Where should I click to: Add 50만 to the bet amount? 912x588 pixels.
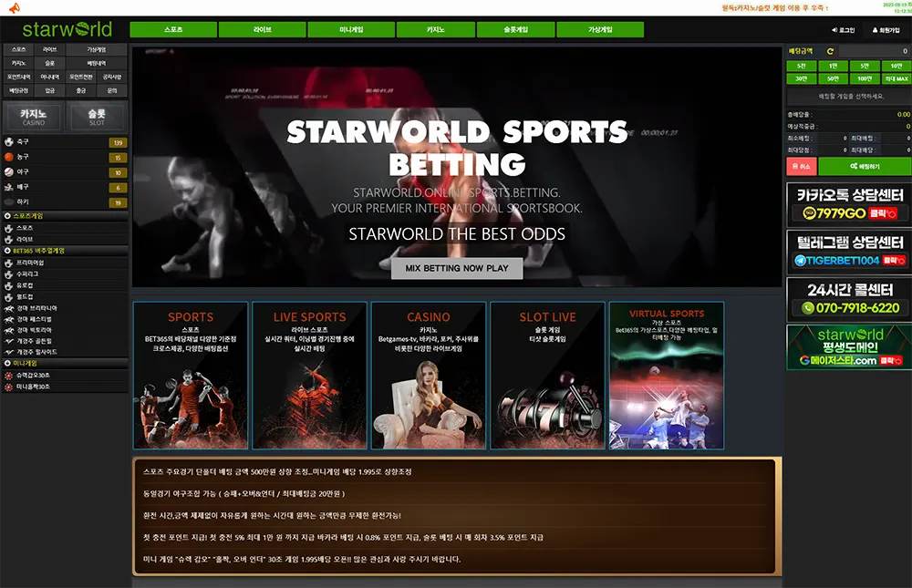(833, 79)
